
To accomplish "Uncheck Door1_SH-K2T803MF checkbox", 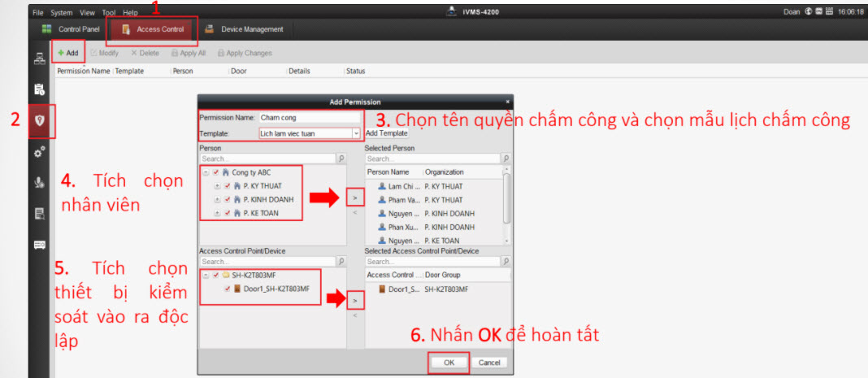I will 227,289.
